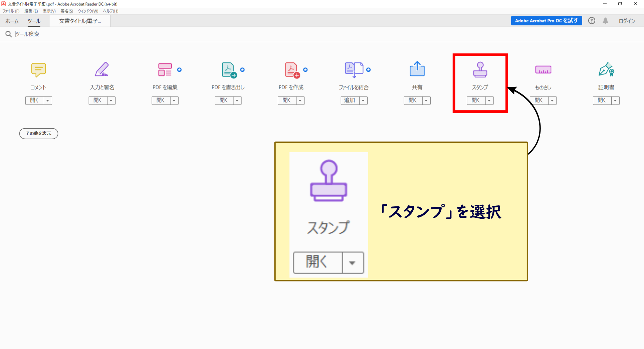Click the ログイン (Login) link
The image size is (644, 349).
pos(627,21)
